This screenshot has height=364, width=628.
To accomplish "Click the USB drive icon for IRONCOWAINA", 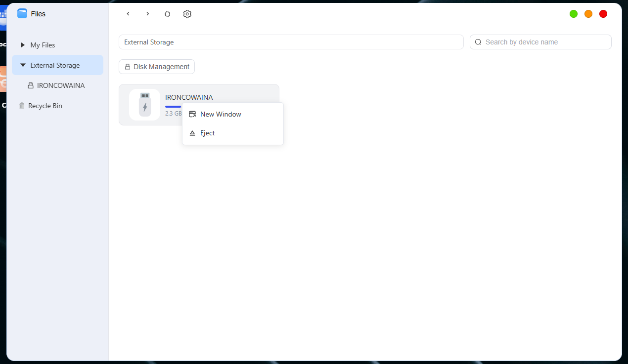I will (144, 105).
